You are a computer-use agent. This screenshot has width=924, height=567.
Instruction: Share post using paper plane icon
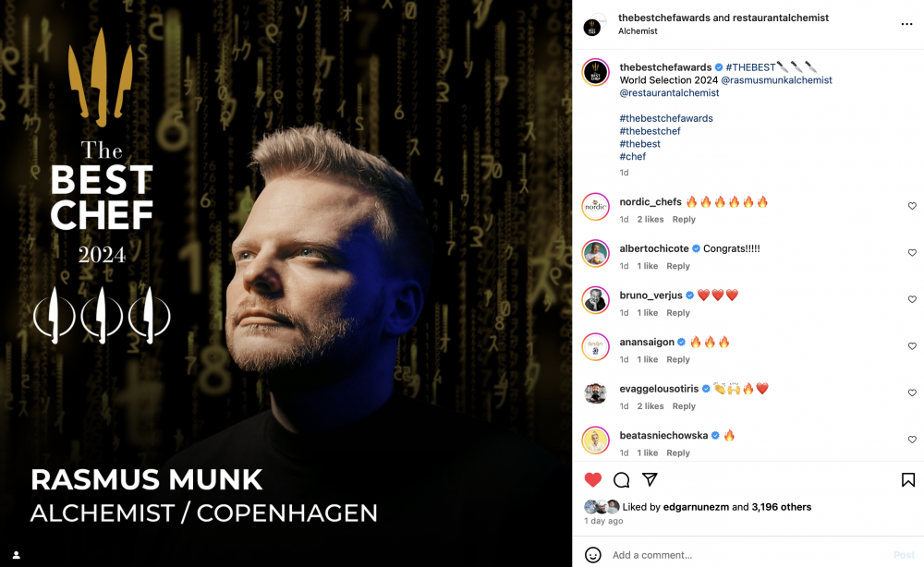(650, 479)
